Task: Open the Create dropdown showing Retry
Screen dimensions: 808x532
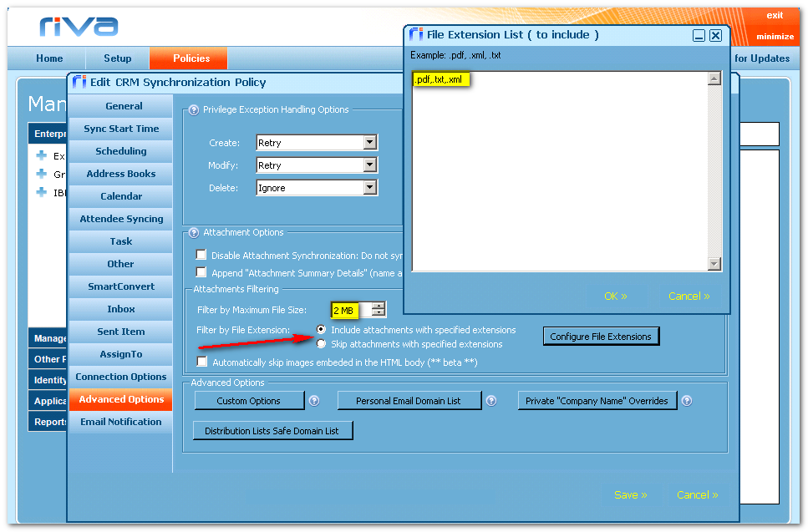Action: pyautogui.click(x=369, y=143)
